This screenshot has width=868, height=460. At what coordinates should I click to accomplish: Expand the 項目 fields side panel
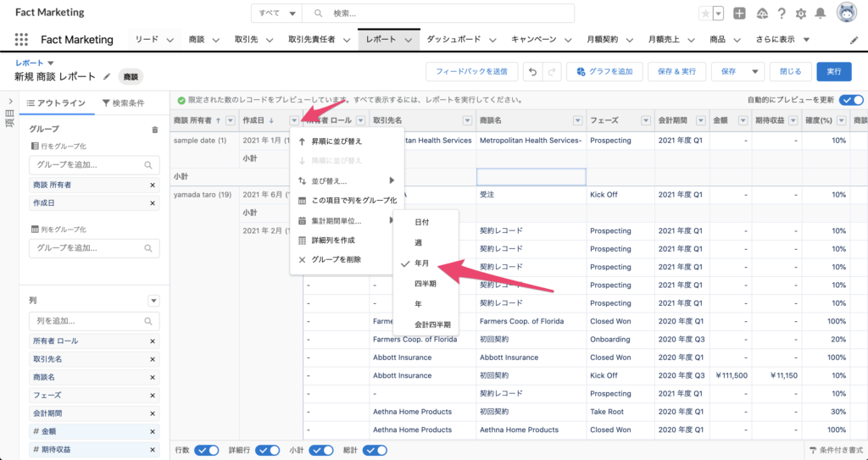[x=10, y=102]
